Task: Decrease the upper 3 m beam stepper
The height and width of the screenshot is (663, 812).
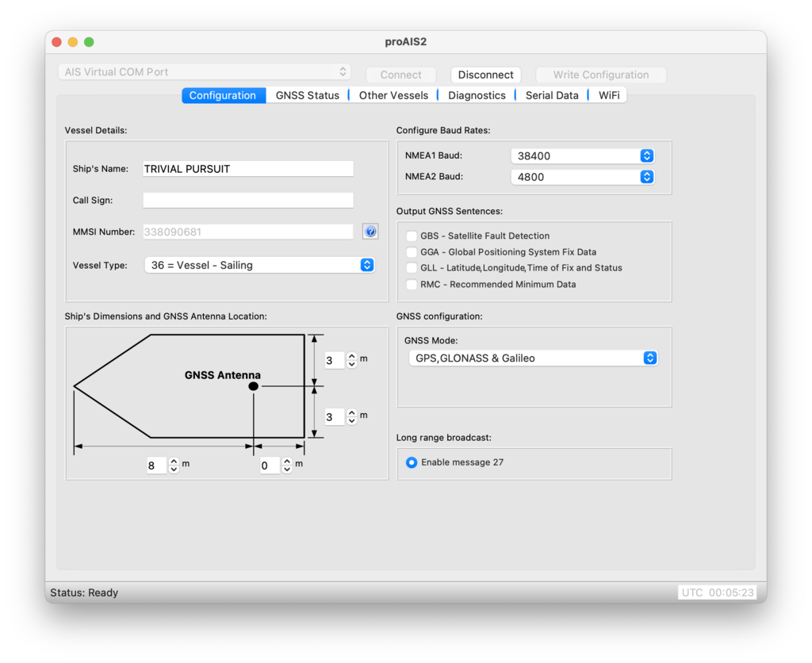Action: 352,364
